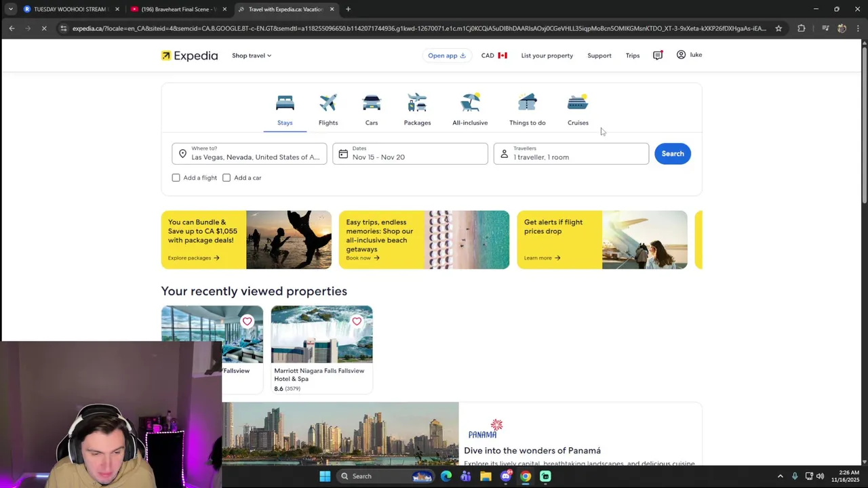
Task: Select the Flights tab
Action: 328,110
